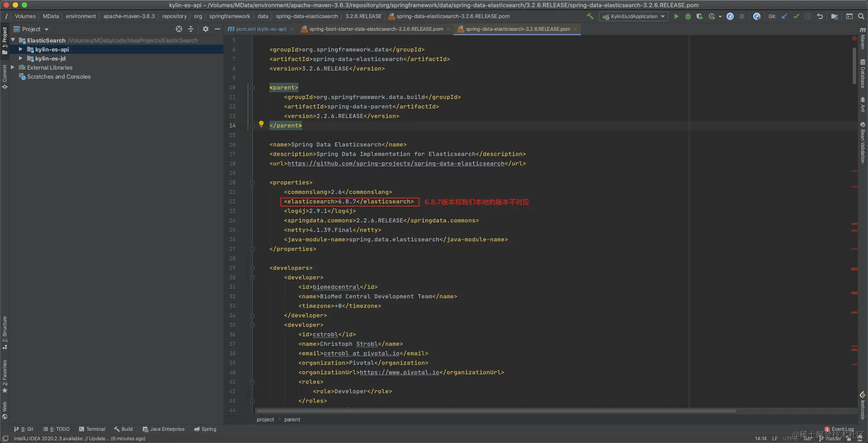The width and height of the screenshot is (868, 443).
Task: Click the 'parent' breadcrumb below the editor
Action: [x=292, y=419]
